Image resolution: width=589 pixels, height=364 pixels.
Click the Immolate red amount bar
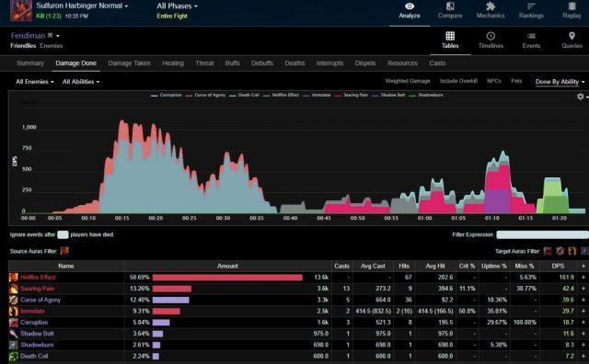167,311
